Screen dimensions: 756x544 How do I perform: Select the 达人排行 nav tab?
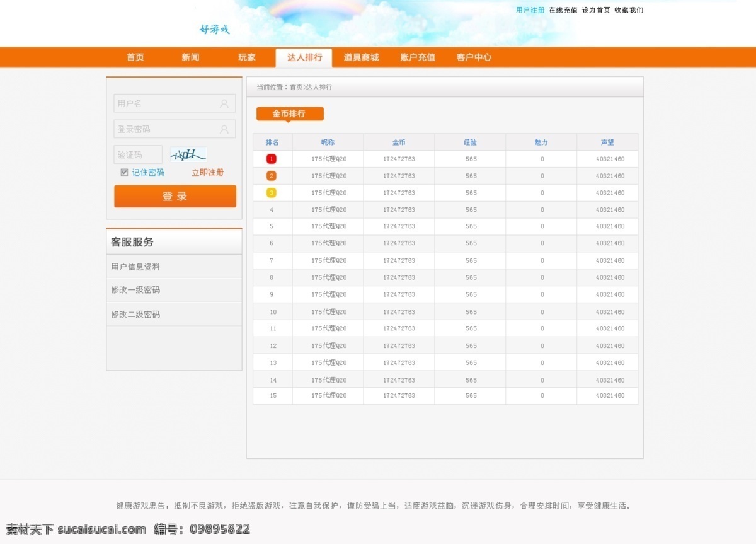[x=305, y=57]
